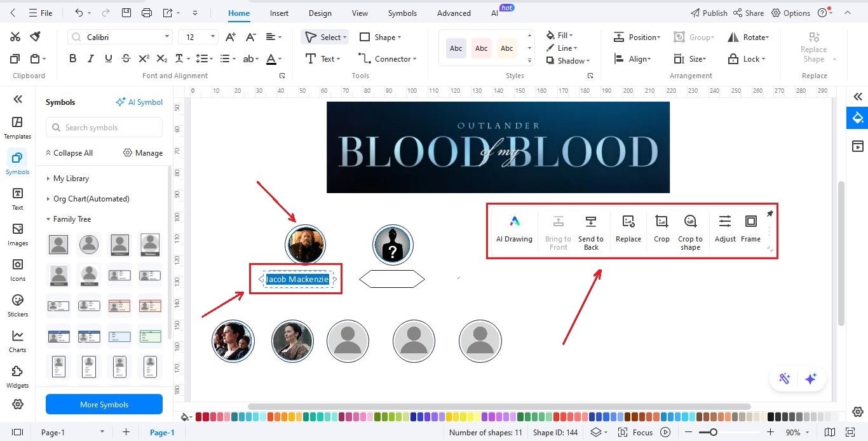Click the Search symbols field
The width and height of the screenshot is (868, 441).
pos(104,127)
